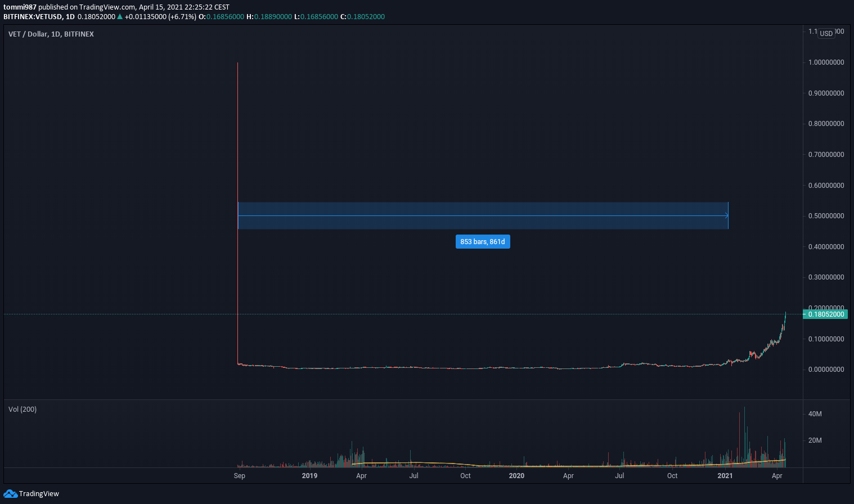Click the price change +0.01135000 (+6.71%) text
Viewport: 854px width, 504px height.
pyautogui.click(x=160, y=17)
